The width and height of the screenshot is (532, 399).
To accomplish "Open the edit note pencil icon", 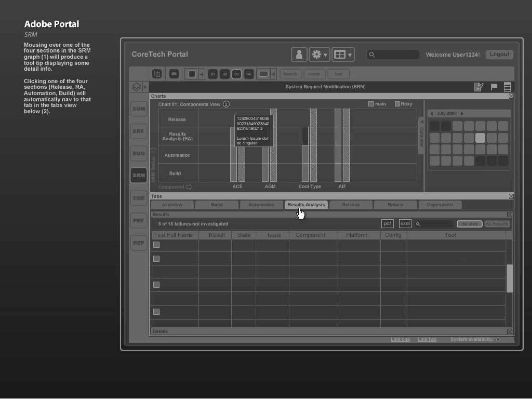I will (478, 87).
